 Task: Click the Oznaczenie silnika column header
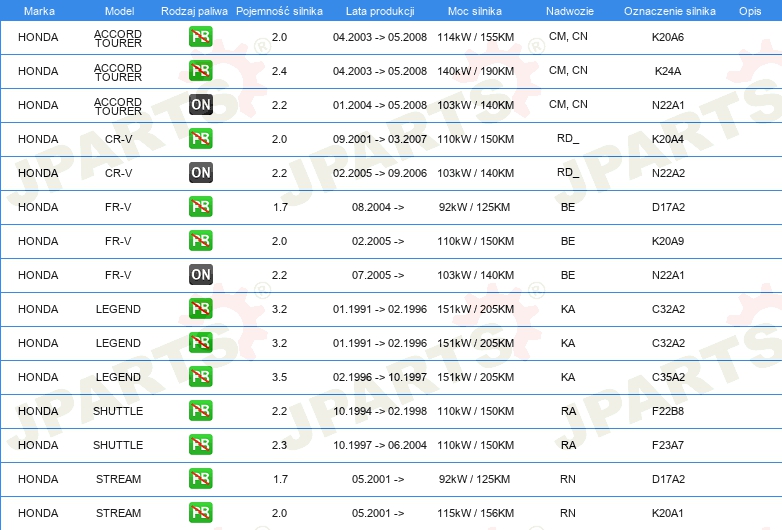pyautogui.click(x=670, y=11)
